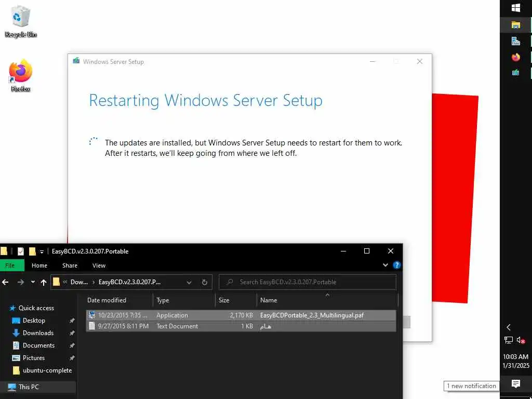Click the Windows Server Setup title icon
Image resolution: width=532 pixels, height=399 pixels.
click(76, 61)
